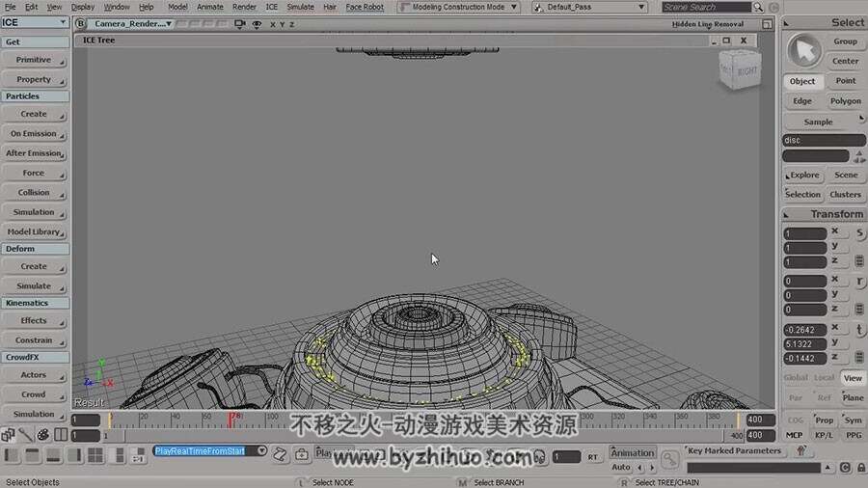Toggle Polygon selection filter

(845, 101)
